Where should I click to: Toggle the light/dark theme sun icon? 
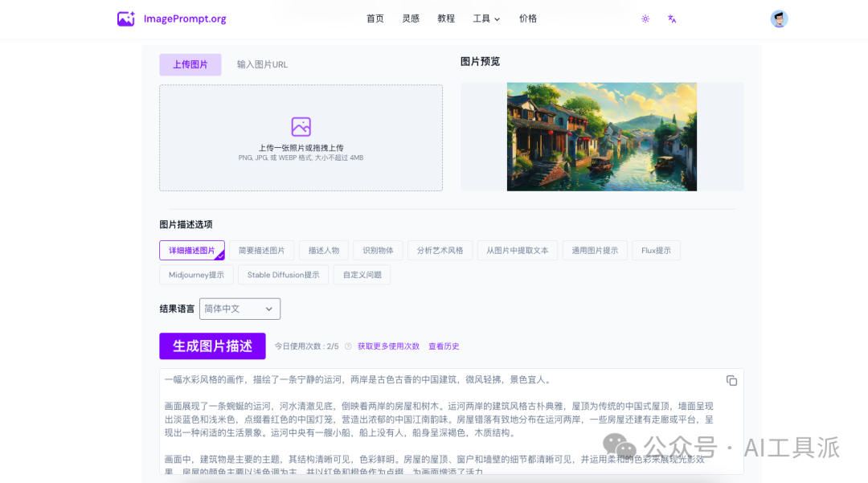pyautogui.click(x=645, y=18)
